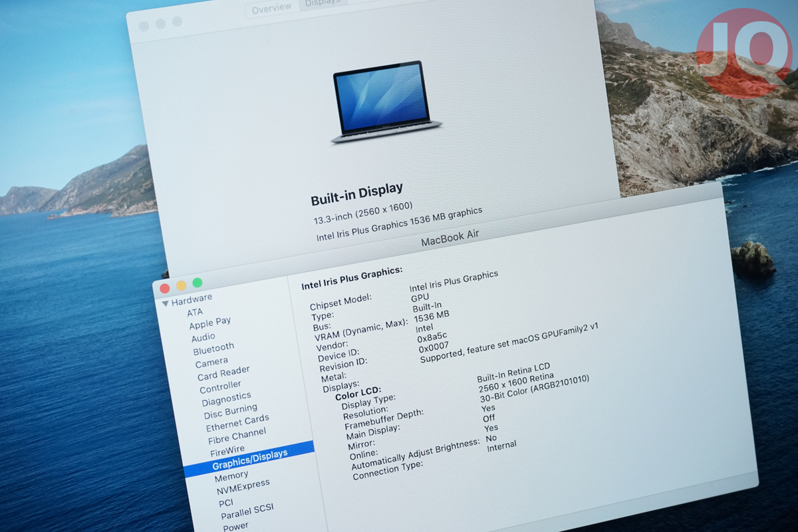
Task: Click the Revision ID value 0x0007
Action: point(434,348)
